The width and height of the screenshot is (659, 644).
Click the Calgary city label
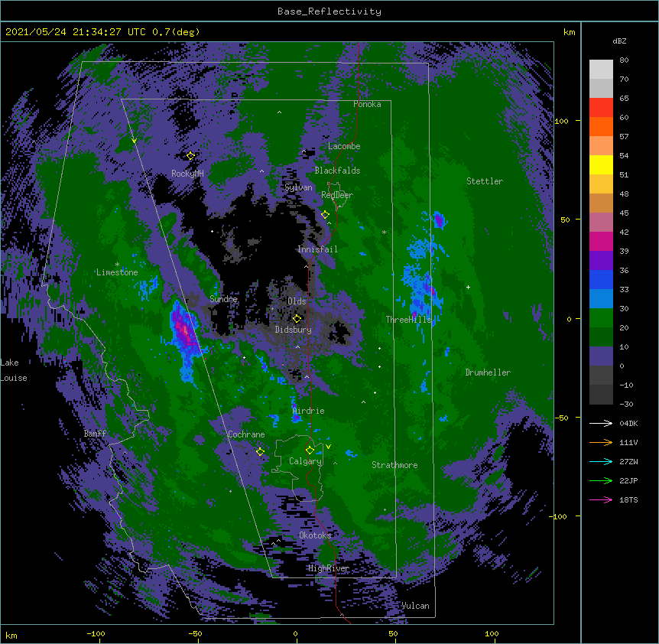(305, 461)
